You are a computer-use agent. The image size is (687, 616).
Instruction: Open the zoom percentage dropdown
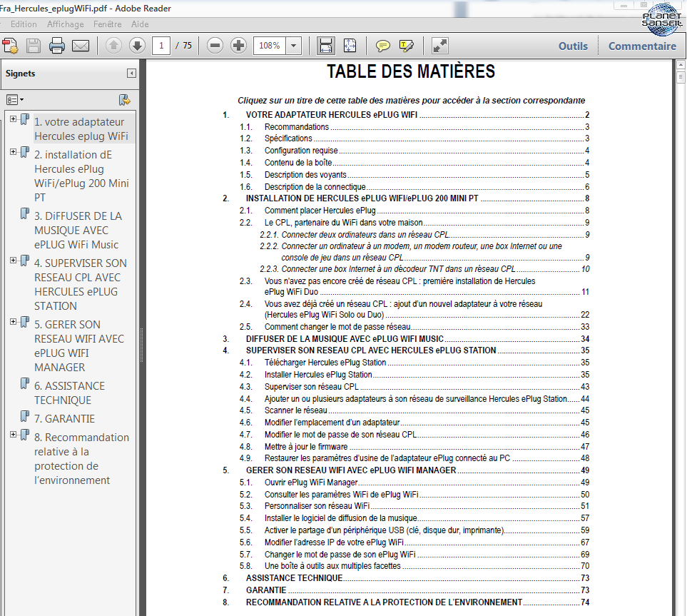click(x=293, y=46)
